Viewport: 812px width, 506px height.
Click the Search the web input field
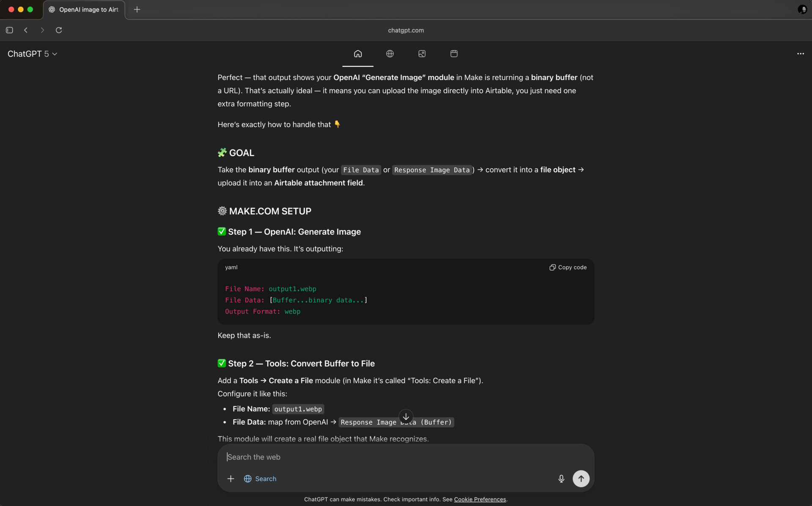[x=381, y=457]
